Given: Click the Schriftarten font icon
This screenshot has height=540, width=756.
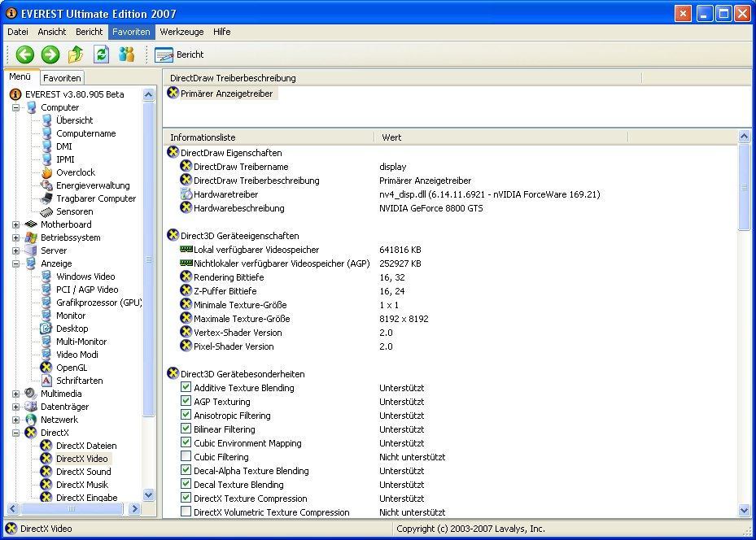Looking at the screenshot, I should (46, 381).
